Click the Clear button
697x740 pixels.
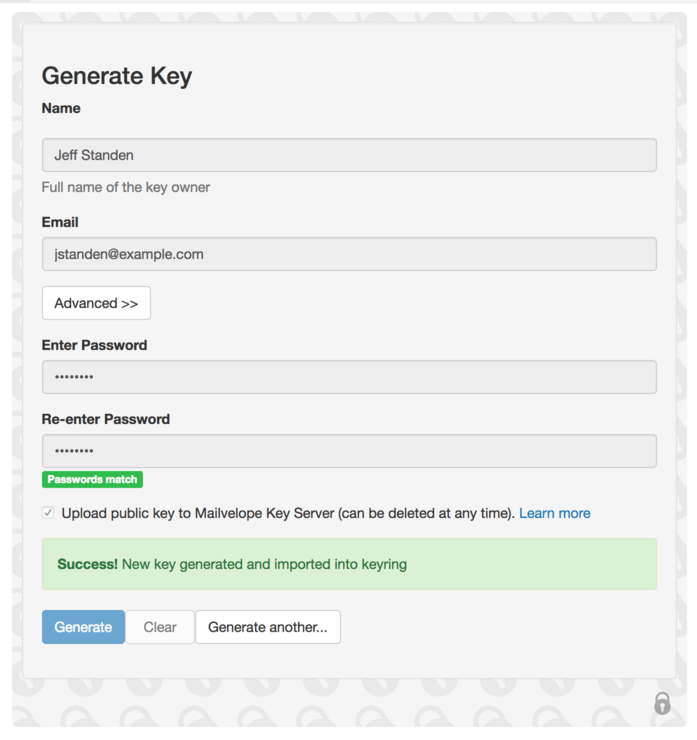[160, 627]
